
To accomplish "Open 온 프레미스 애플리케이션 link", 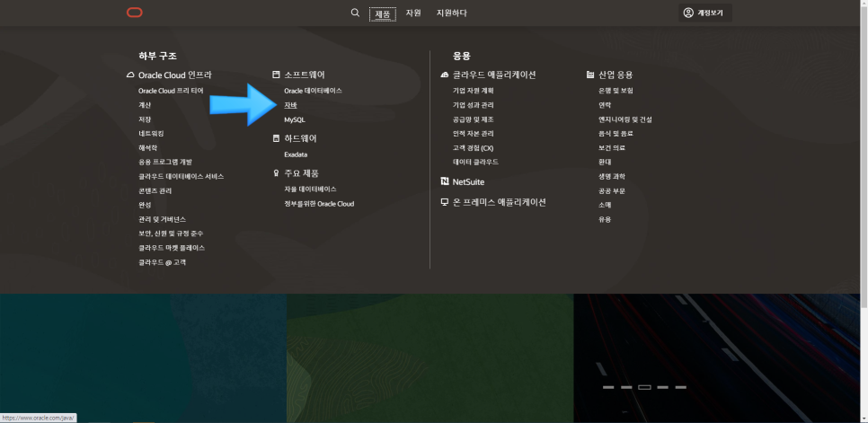I will (500, 202).
